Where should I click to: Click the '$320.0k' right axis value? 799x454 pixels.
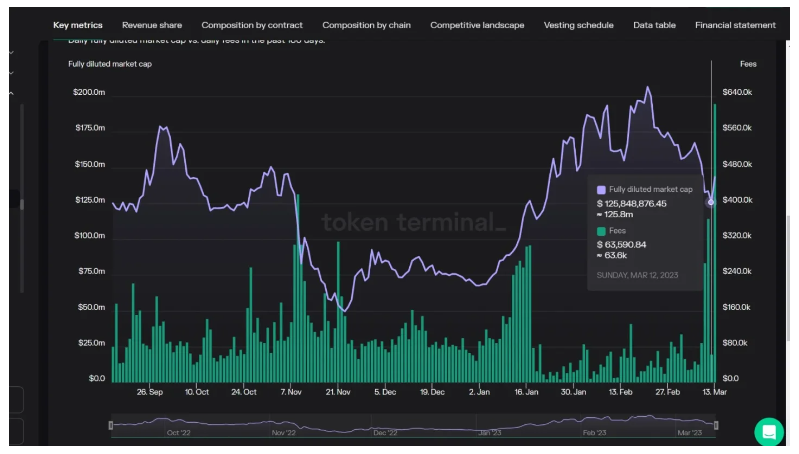pyautogui.click(x=737, y=235)
